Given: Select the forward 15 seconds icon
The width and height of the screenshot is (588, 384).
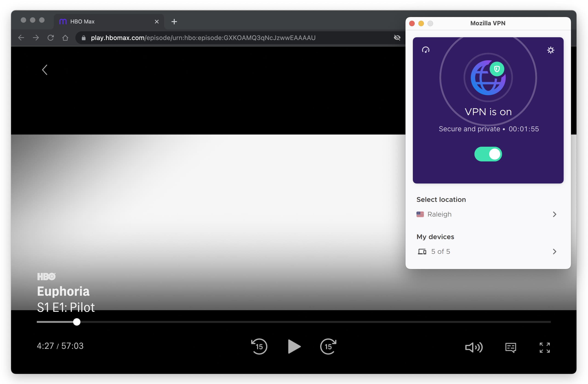Looking at the screenshot, I should [328, 347].
